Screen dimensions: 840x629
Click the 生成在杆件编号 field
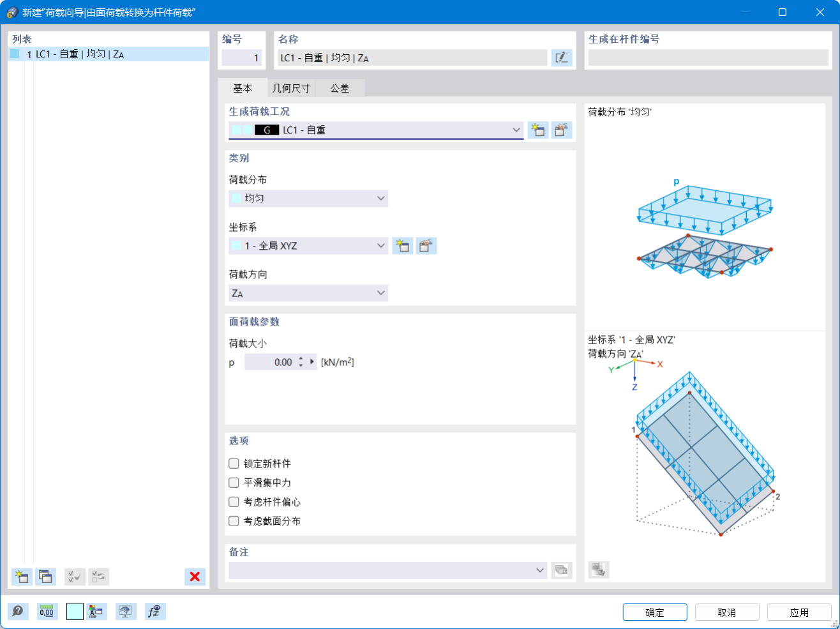708,57
